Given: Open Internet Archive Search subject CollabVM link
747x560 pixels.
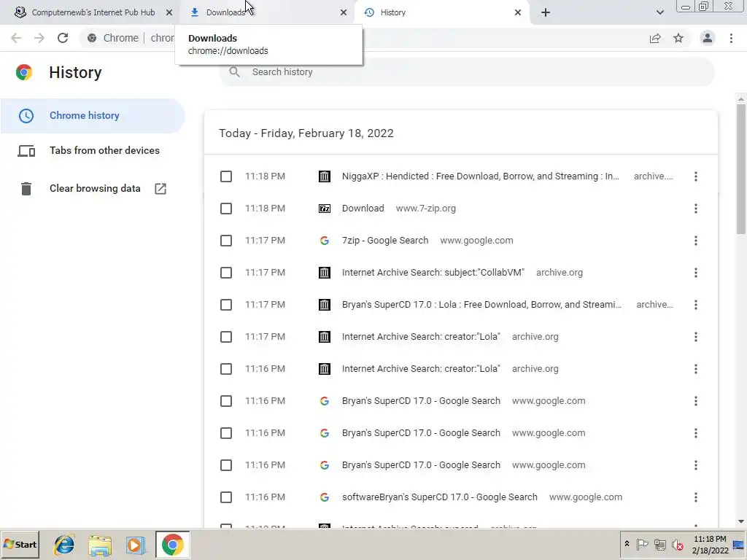Looking at the screenshot, I should 433,273.
